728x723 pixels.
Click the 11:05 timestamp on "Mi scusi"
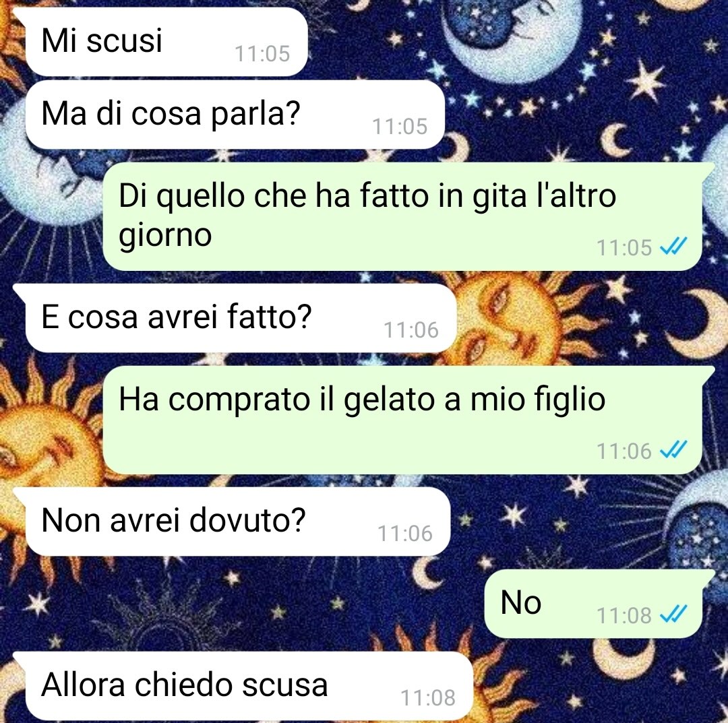[262, 54]
